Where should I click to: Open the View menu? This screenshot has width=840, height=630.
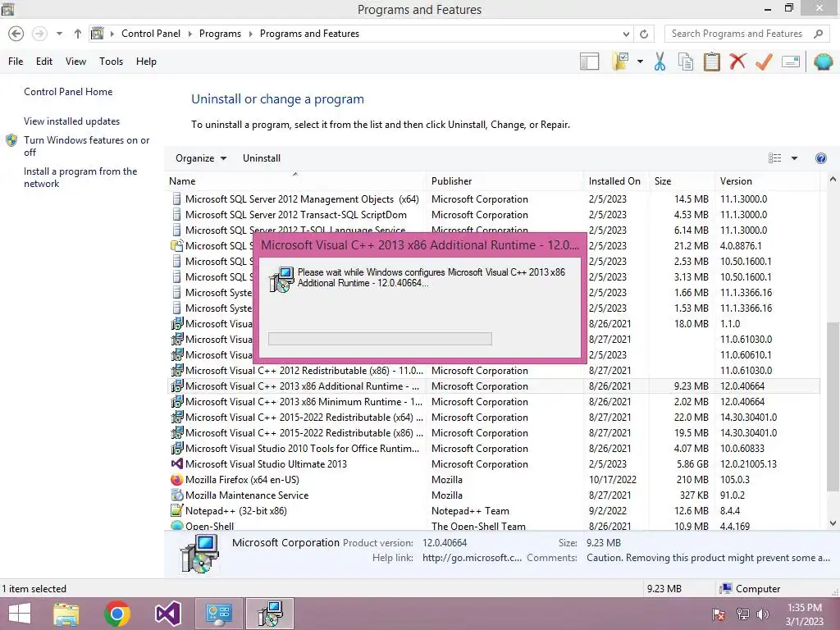[75, 62]
